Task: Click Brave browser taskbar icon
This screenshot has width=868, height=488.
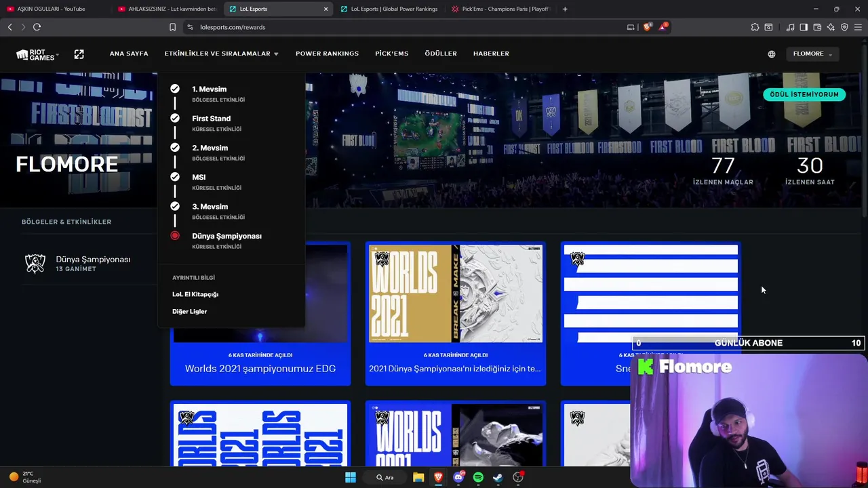Action: click(438, 477)
